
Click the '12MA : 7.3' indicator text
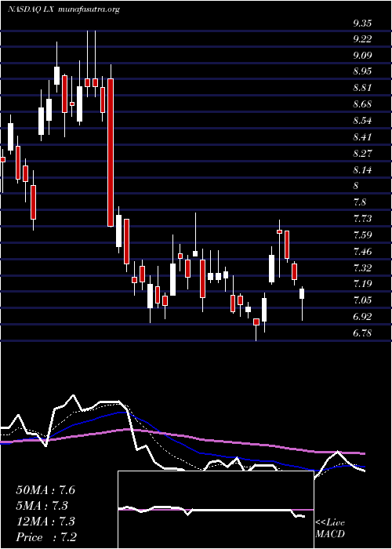45,521
